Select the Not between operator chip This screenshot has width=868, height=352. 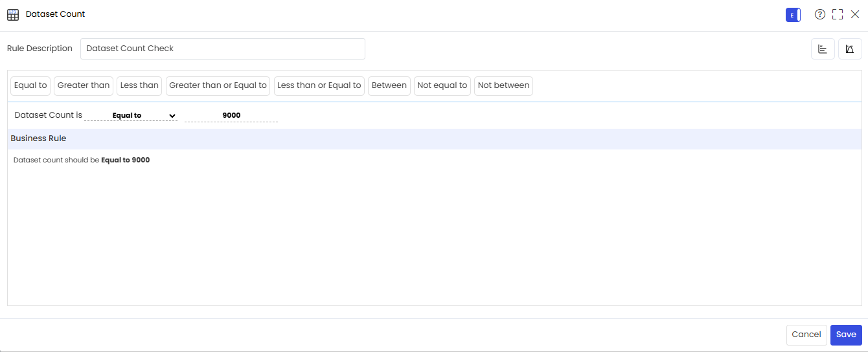pos(503,85)
